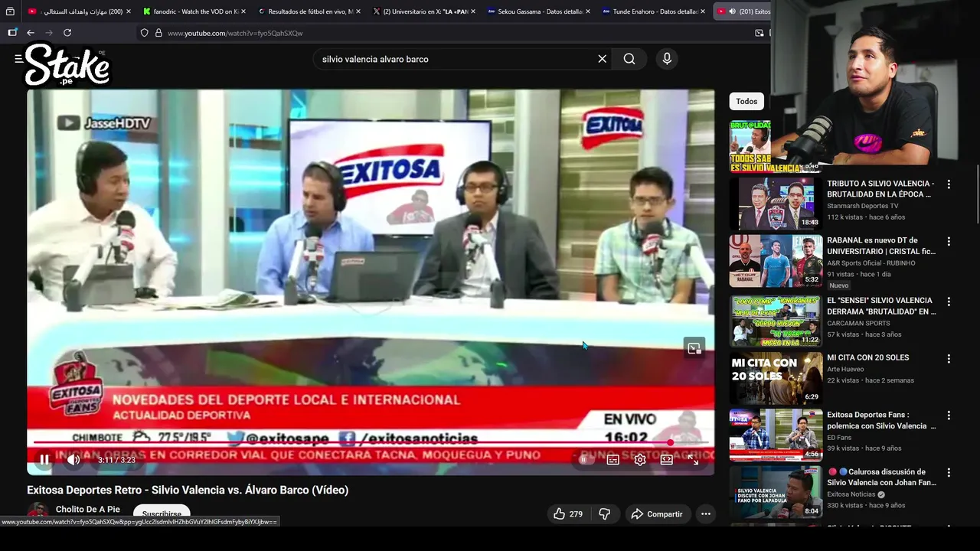Open the Cholito De A Pie channel

coord(87,509)
